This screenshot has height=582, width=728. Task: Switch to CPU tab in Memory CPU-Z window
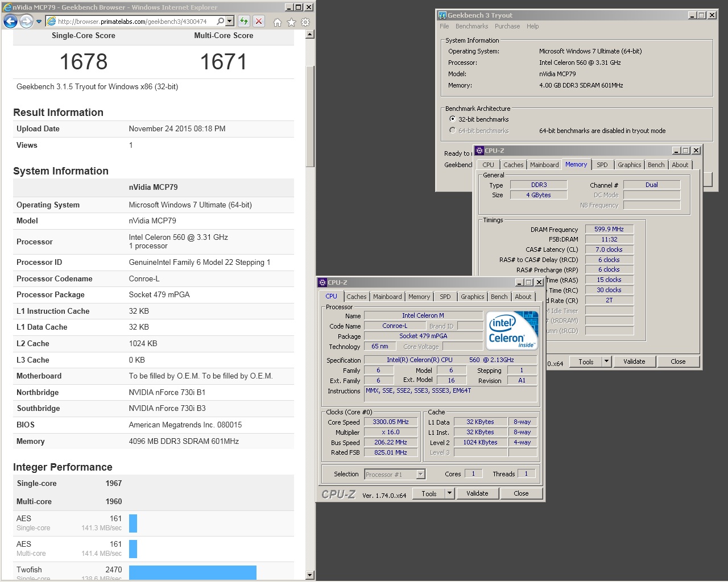[489, 165]
